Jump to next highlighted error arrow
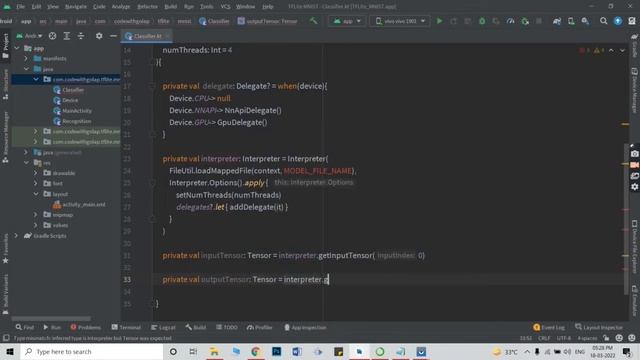The width and height of the screenshot is (640, 360). pyautogui.click(x=622, y=50)
